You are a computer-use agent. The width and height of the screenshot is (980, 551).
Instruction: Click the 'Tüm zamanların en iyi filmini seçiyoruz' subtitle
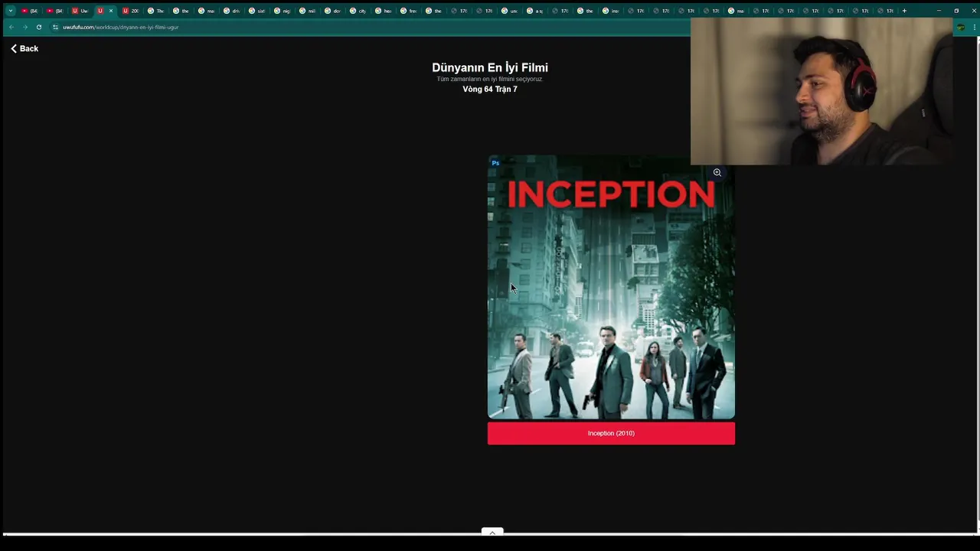(x=490, y=79)
